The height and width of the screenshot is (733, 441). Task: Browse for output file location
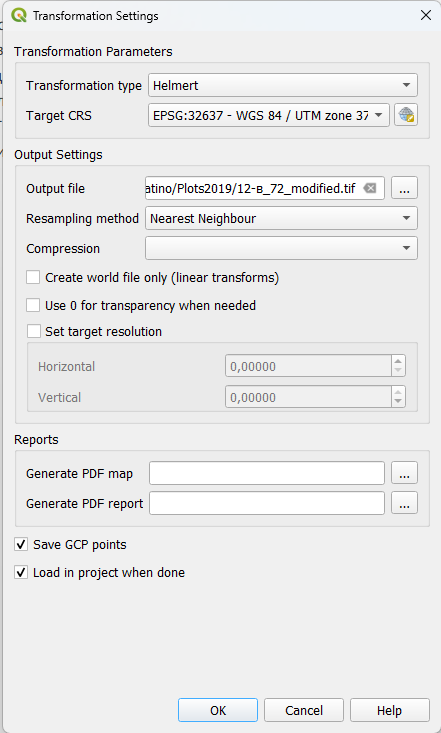pos(405,188)
